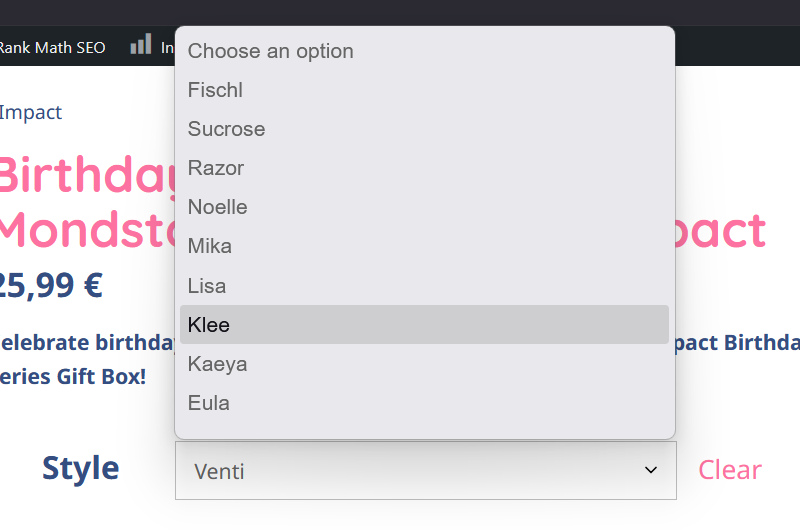Select Sucrose from the style list

(424, 129)
